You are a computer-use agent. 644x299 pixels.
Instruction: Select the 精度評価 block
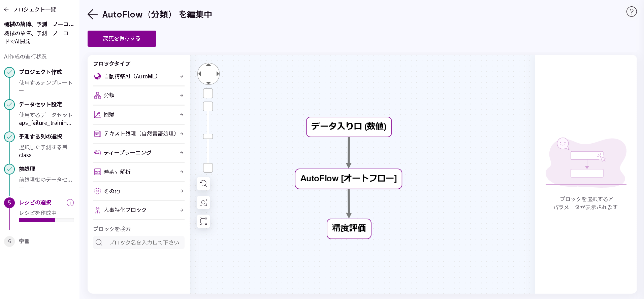[x=349, y=229]
